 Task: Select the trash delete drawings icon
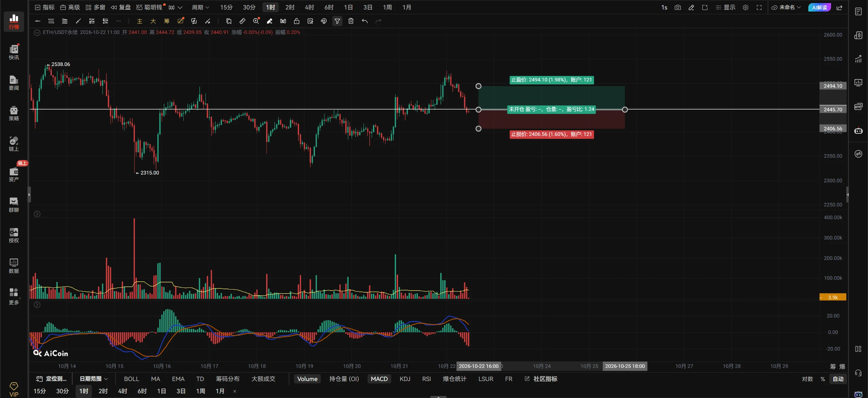tap(351, 21)
